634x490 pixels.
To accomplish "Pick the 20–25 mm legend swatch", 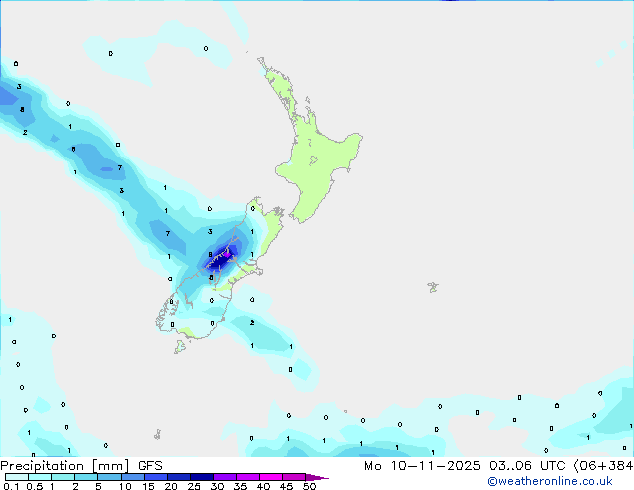I will click(x=179, y=477).
